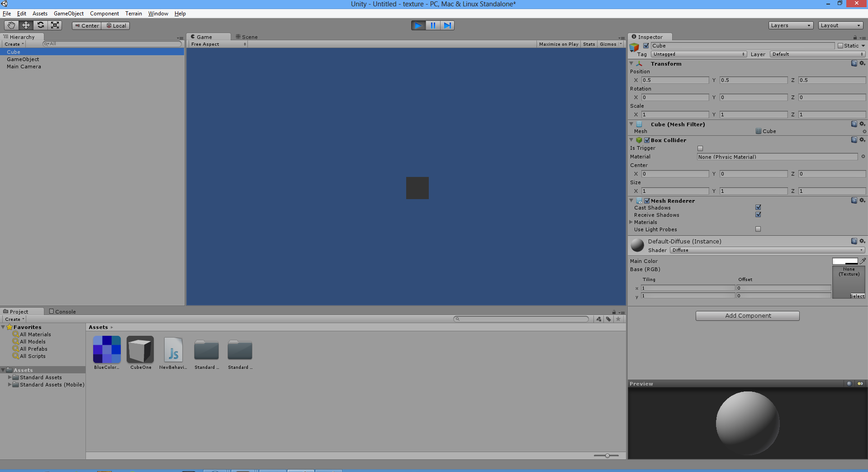Expand Standard Assets (Mobile) folder
This screenshot has height=472, width=868.
(x=9, y=385)
